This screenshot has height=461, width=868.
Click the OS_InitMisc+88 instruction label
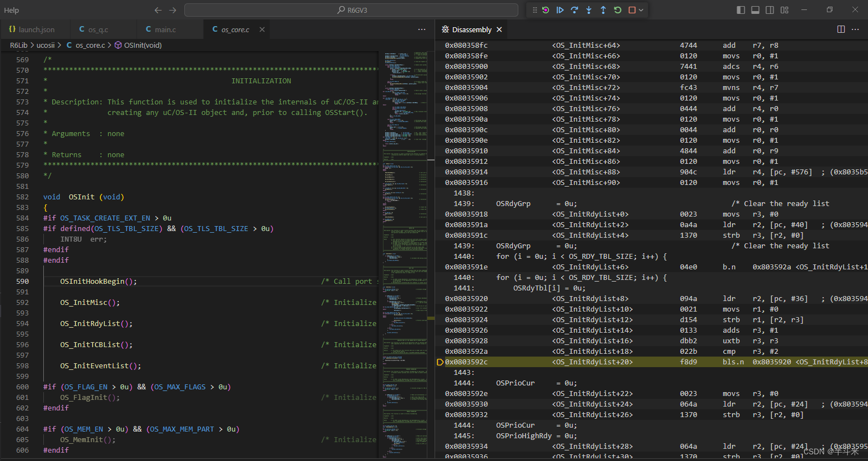click(586, 172)
